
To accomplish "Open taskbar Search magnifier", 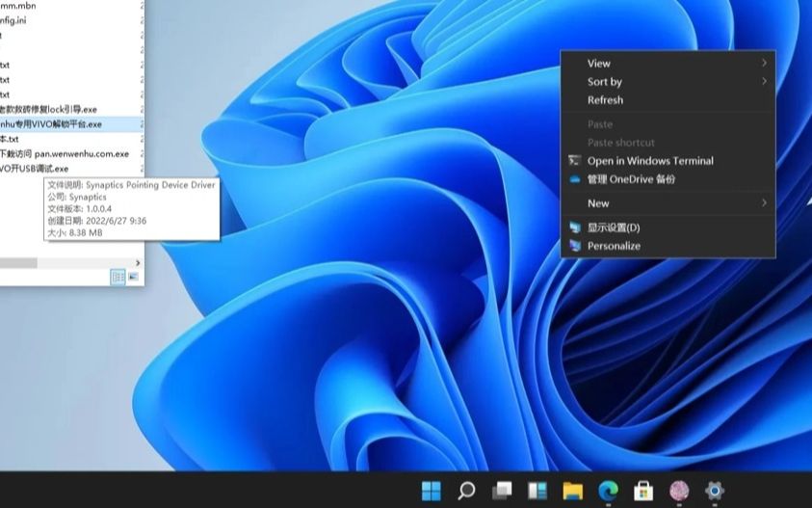I will coord(466,491).
